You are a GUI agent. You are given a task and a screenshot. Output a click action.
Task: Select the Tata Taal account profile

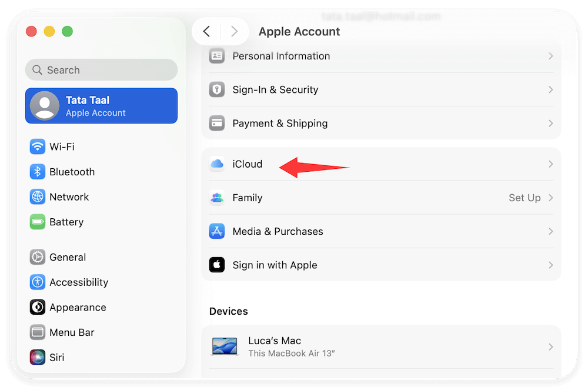pos(101,105)
